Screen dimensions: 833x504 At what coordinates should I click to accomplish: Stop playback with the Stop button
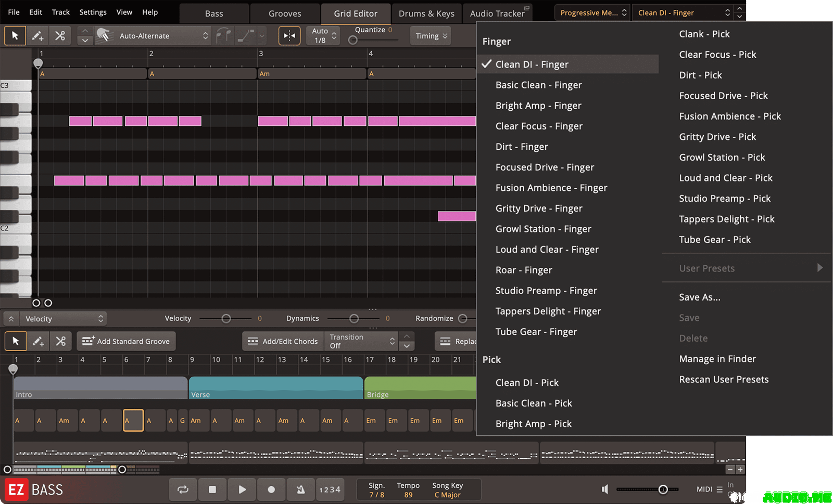(x=212, y=489)
